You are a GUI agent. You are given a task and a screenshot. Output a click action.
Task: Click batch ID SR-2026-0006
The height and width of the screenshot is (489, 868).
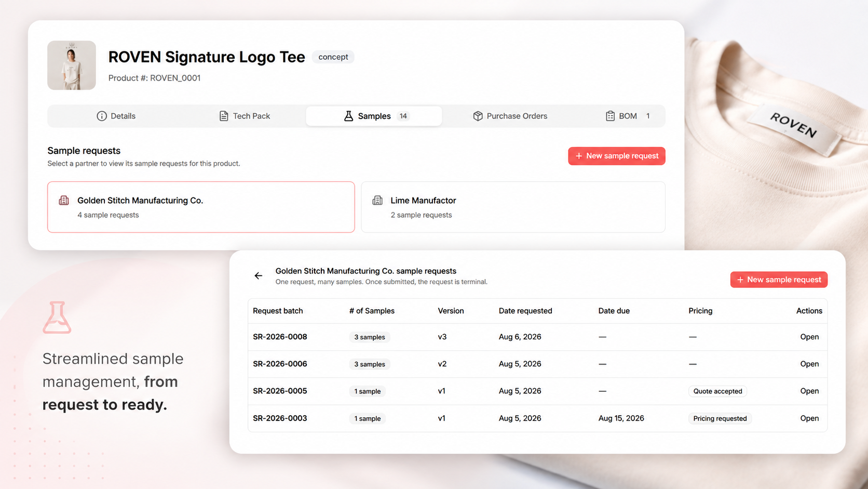tap(280, 364)
